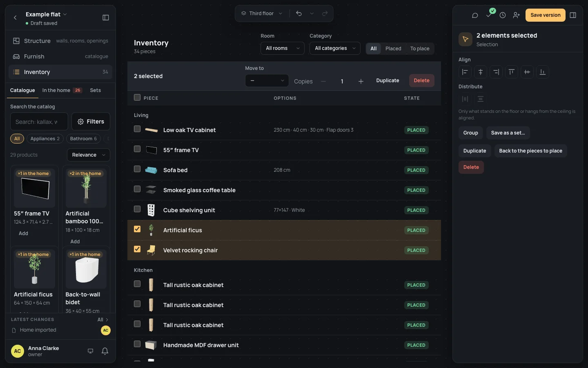
Task: Open the Relevance sort dropdown
Action: 88,155
